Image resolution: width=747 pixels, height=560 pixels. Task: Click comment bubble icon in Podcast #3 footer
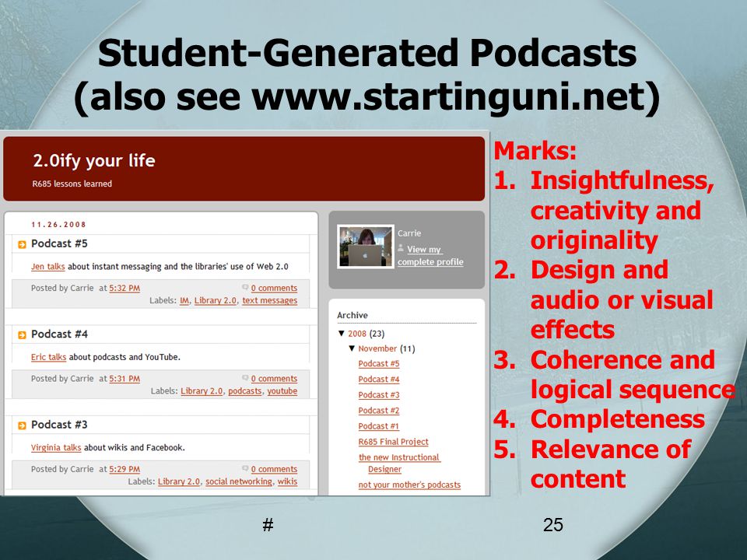245,468
